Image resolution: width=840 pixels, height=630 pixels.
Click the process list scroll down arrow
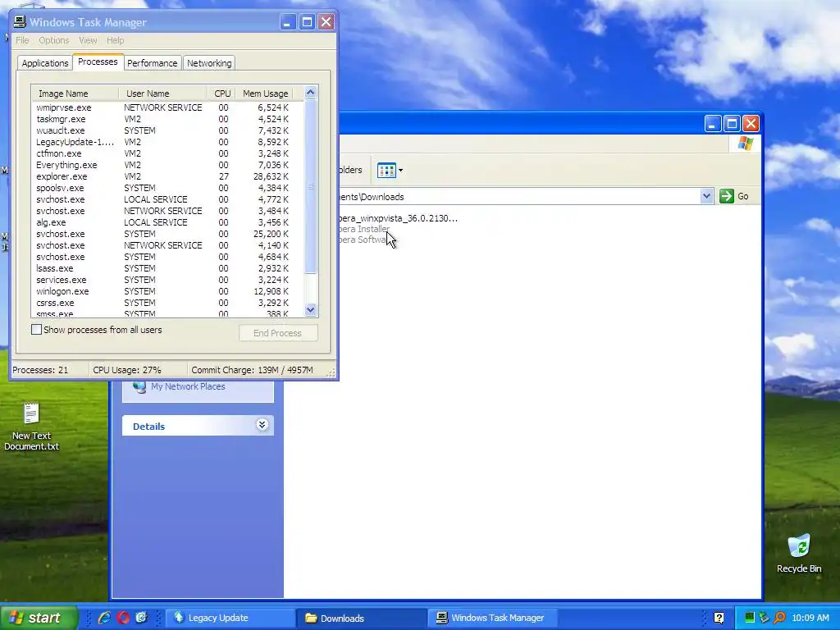[310, 309]
